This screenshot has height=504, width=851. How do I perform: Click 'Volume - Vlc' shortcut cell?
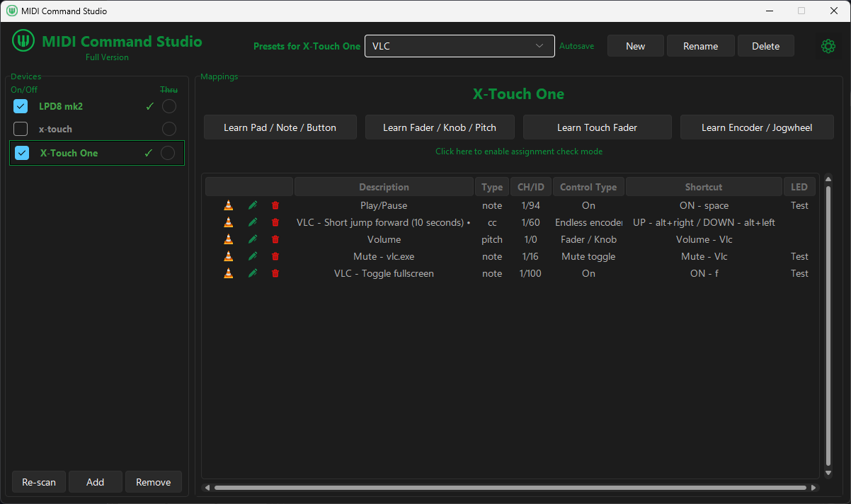tap(704, 239)
